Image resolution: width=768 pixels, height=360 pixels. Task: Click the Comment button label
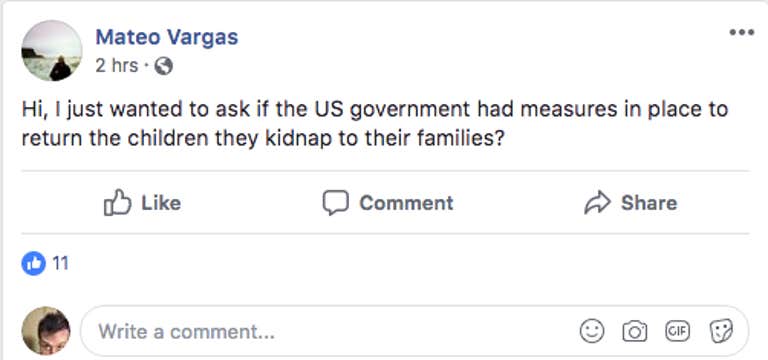(x=406, y=203)
